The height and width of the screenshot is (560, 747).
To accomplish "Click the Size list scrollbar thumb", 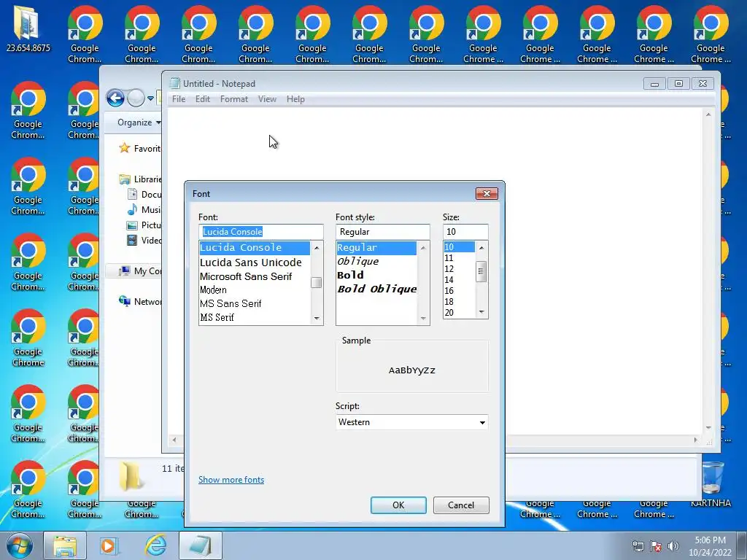I will click(481, 272).
